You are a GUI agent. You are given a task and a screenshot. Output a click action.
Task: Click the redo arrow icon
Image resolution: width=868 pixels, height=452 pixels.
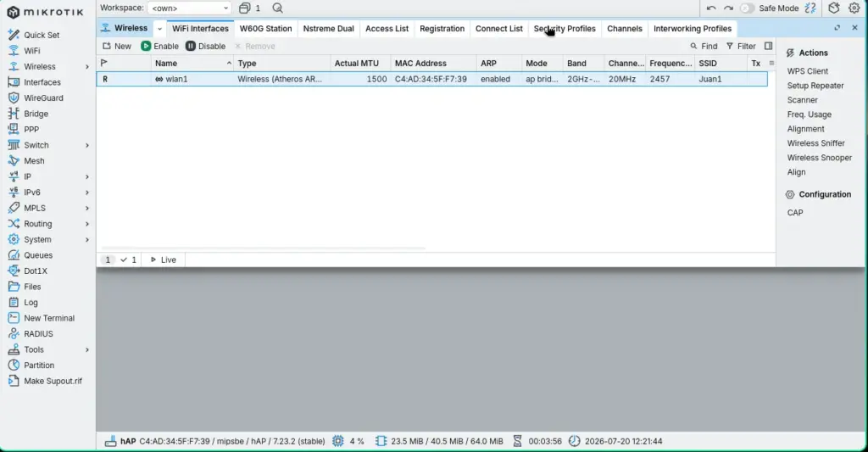point(728,8)
